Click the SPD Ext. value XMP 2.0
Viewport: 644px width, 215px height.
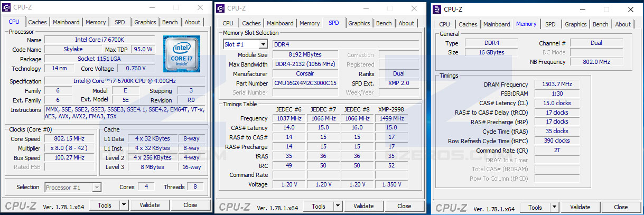[399, 83]
